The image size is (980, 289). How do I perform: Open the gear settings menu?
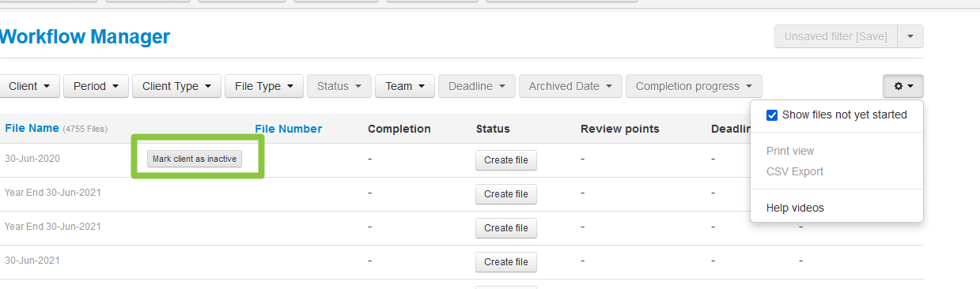point(903,86)
